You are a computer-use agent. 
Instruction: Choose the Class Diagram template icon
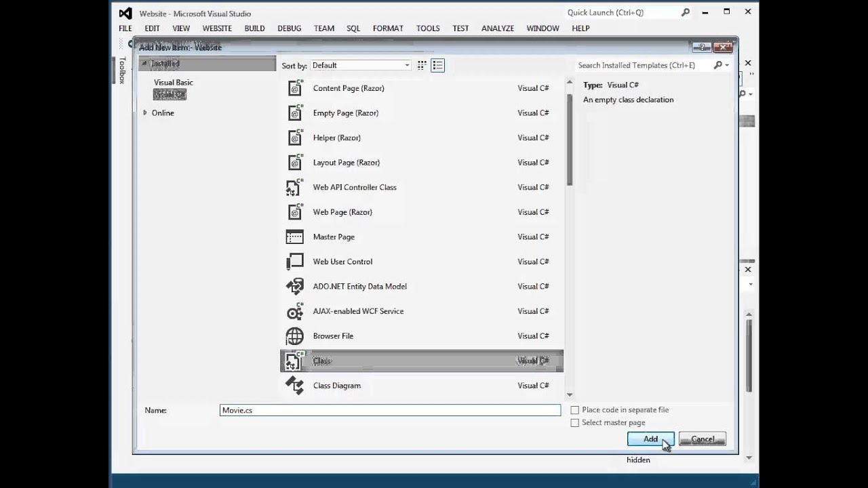[295, 385]
